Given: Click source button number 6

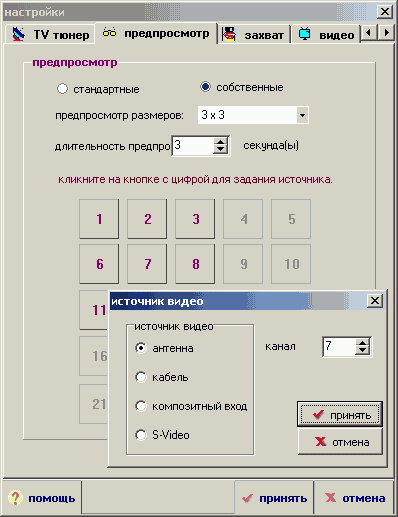Looking at the screenshot, I should coord(99,264).
